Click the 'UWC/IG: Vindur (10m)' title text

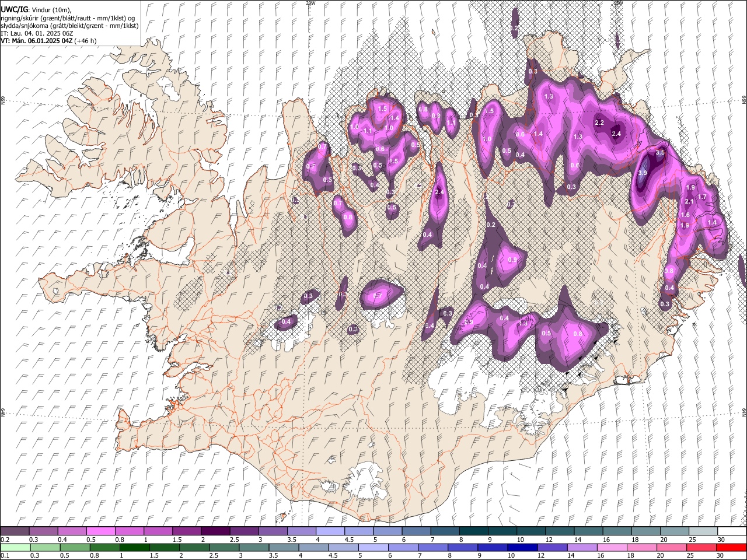coord(36,9)
